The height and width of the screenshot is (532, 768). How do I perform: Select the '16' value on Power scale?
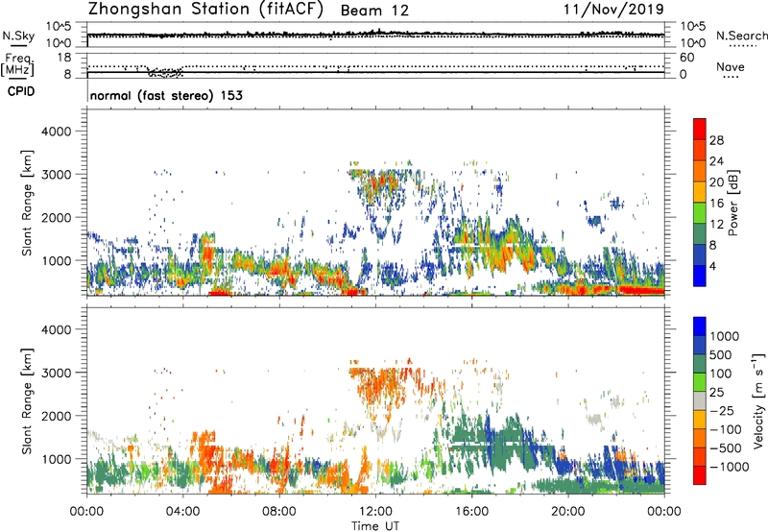pos(716,204)
